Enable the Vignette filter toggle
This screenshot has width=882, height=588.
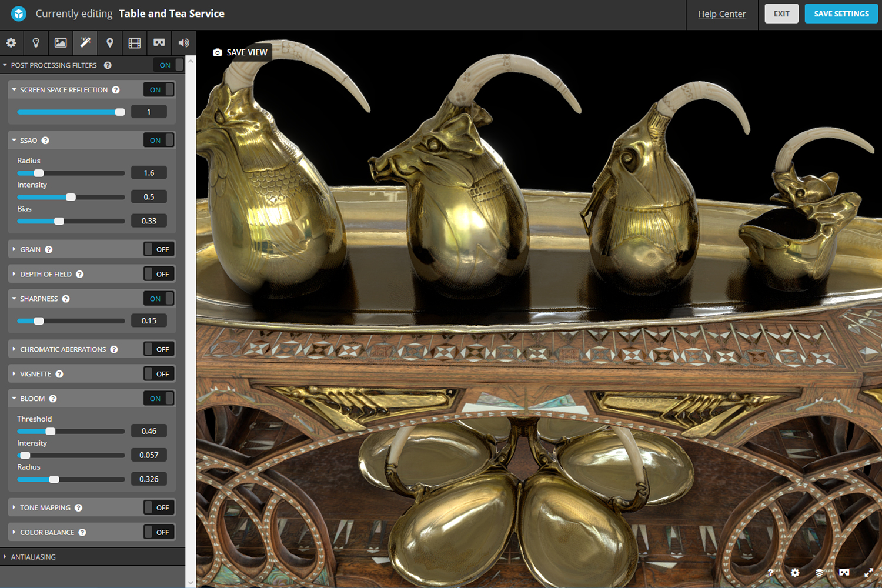tap(159, 374)
